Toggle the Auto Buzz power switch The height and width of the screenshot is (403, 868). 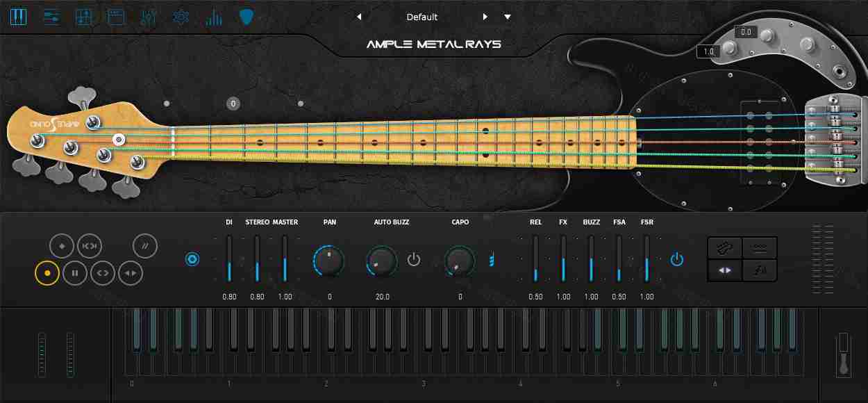(414, 258)
